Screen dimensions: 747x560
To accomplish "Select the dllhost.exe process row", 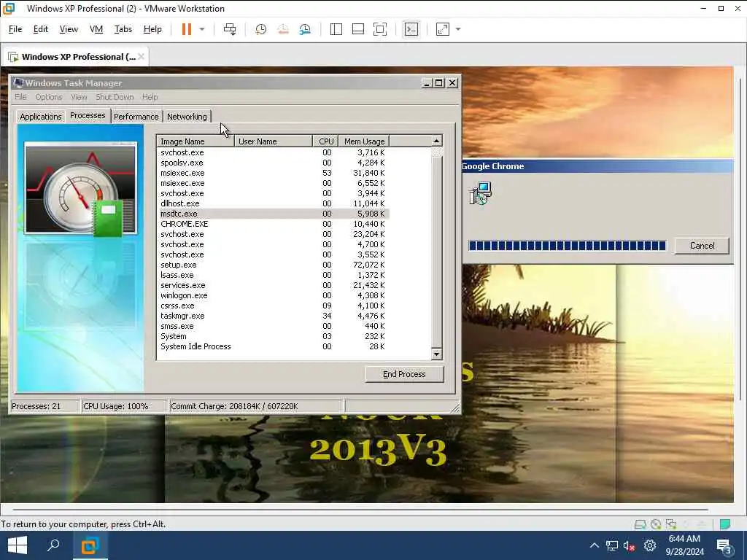I will 274,203.
